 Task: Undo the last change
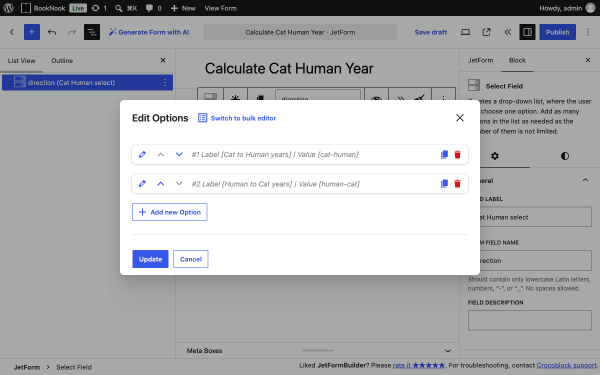click(52, 32)
